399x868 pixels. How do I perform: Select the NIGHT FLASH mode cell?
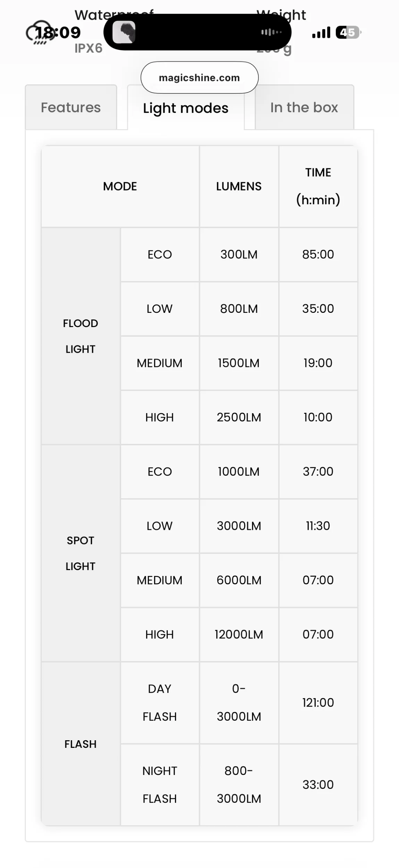tap(160, 785)
